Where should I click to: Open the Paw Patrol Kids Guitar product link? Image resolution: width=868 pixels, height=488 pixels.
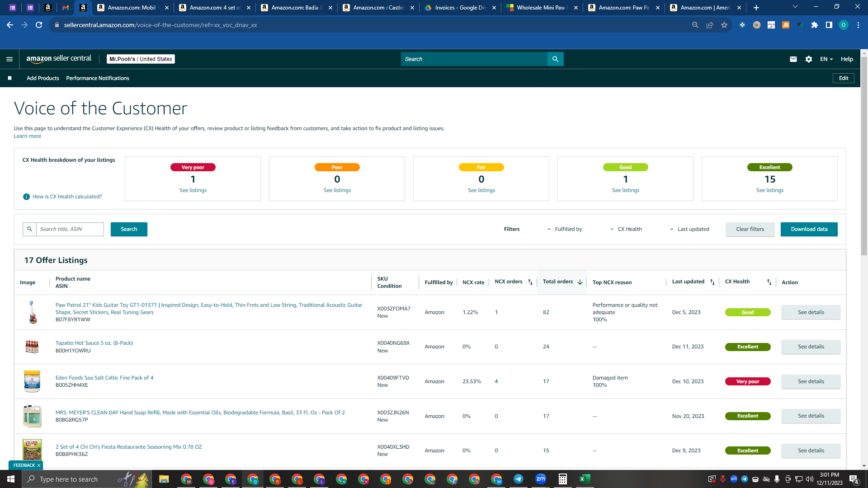[x=209, y=309]
